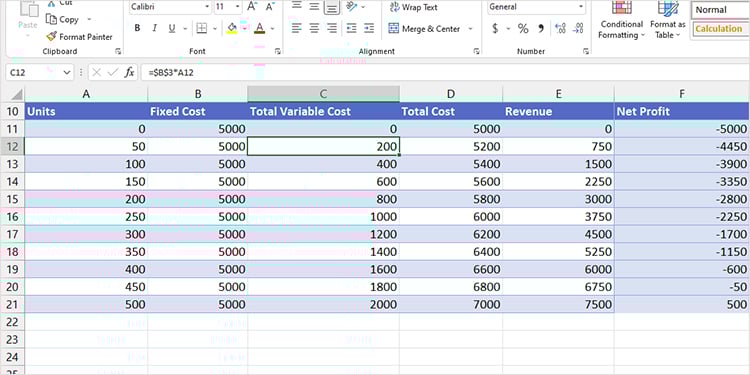
Task: Open the Borders dropdown arrow
Action: pos(215,28)
